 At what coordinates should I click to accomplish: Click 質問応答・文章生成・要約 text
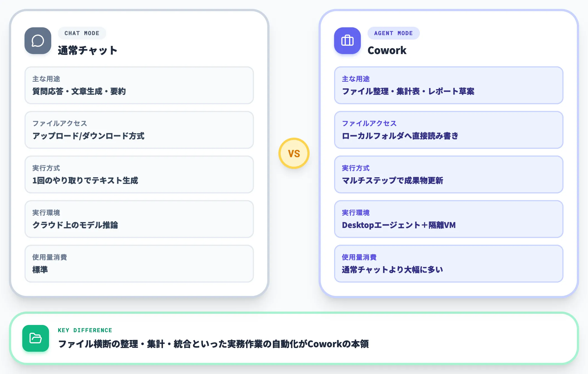coord(79,91)
